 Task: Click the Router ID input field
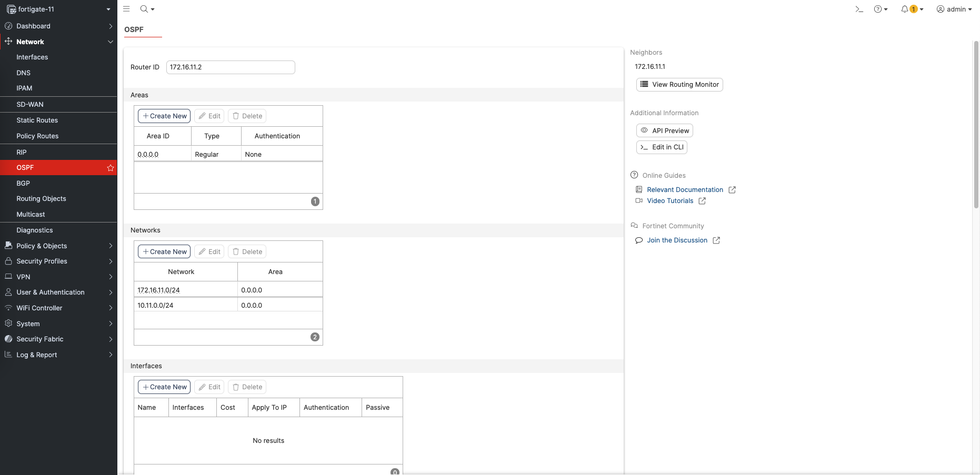(x=231, y=67)
